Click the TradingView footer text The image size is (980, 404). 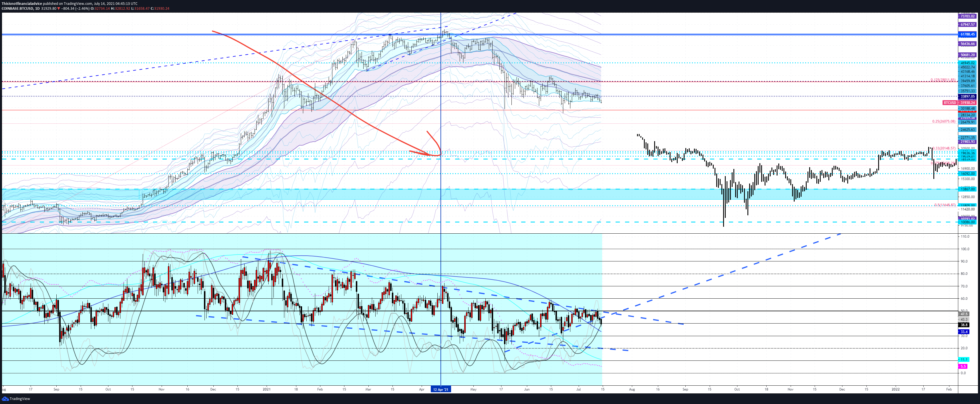pyautogui.click(x=20, y=399)
